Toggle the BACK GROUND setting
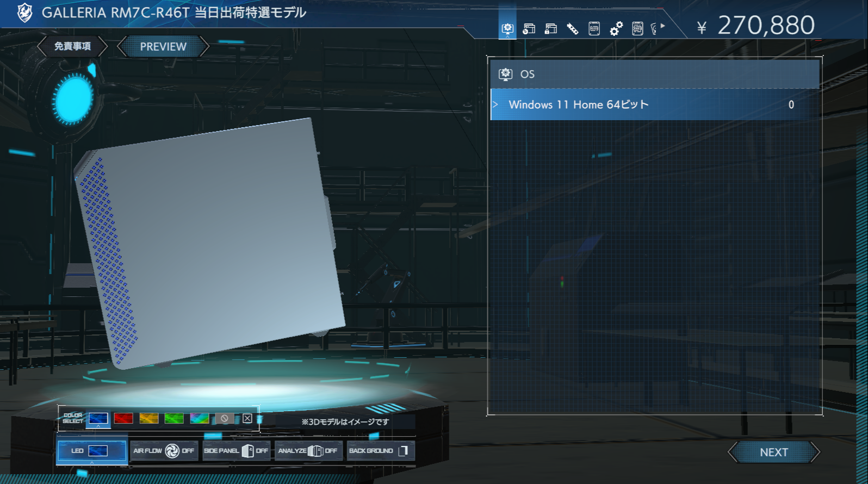The image size is (868, 484). click(381, 451)
